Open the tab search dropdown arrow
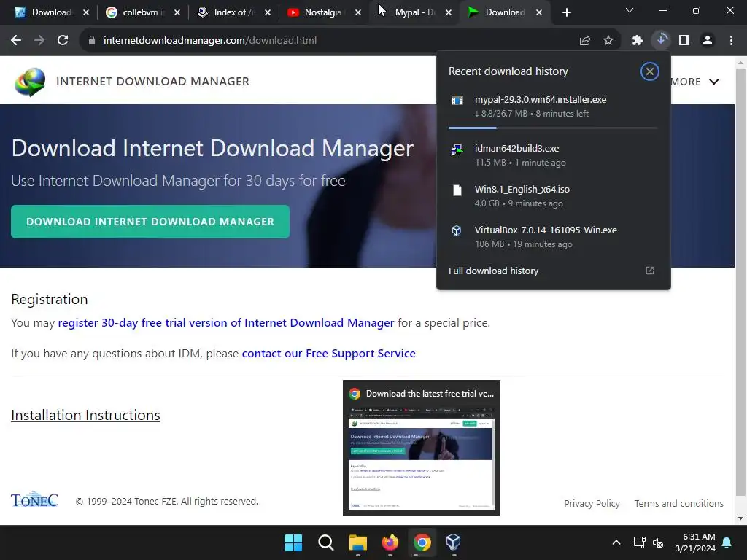Viewport: 747px width, 560px height. (x=630, y=10)
